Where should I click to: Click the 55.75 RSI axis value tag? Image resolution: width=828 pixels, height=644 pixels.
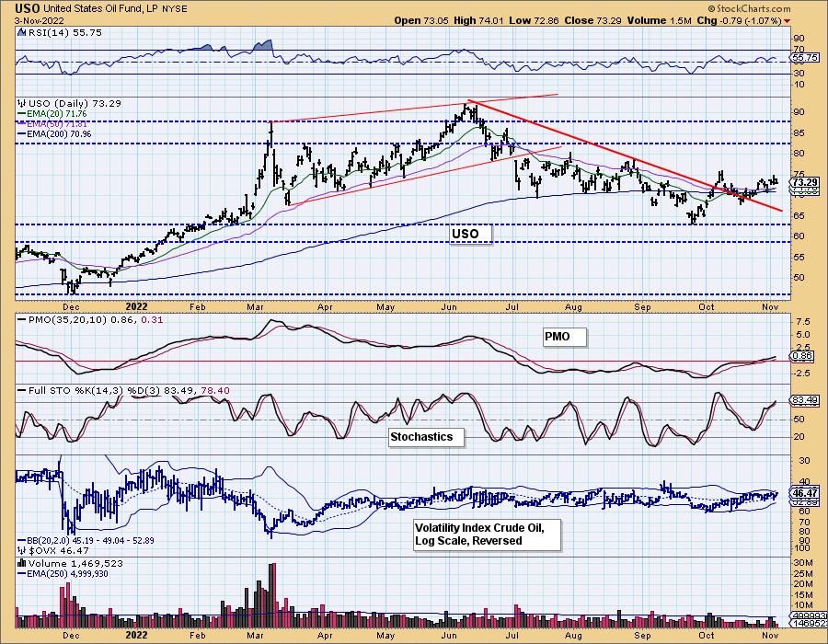pyautogui.click(x=806, y=58)
